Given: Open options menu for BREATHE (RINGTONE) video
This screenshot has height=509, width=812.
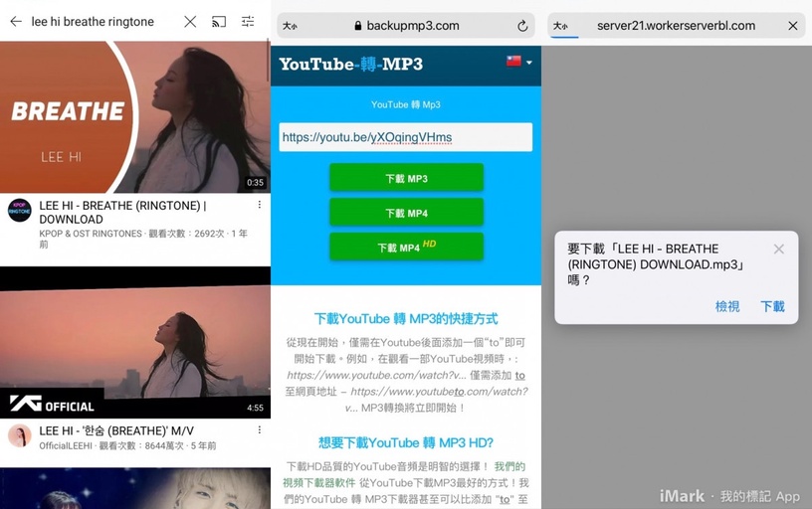Looking at the screenshot, I should point(260,205).
